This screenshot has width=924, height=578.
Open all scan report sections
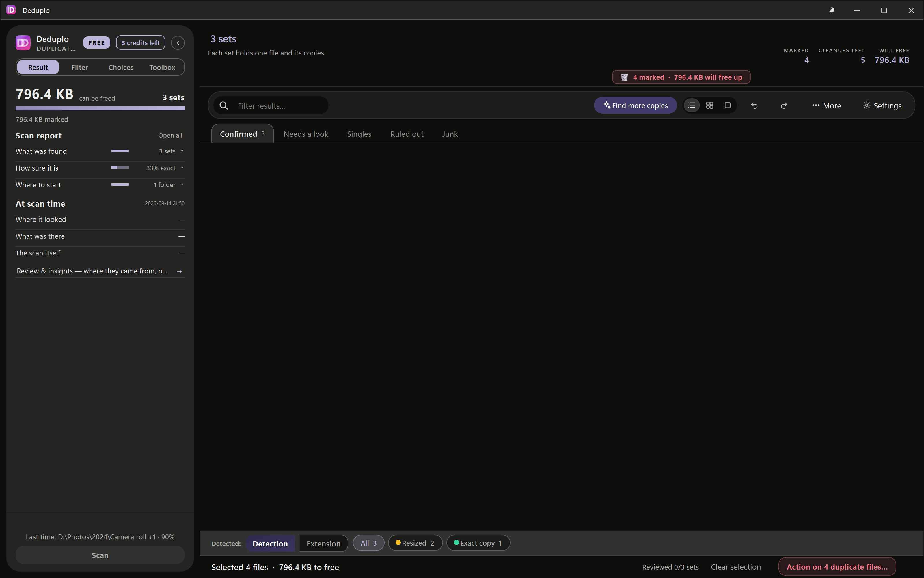(x=170, y=135)
